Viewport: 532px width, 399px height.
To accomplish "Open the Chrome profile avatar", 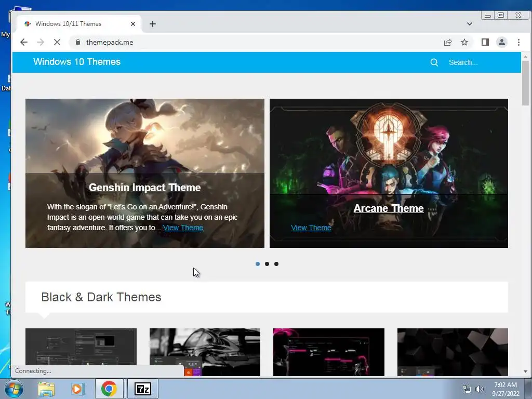I will [x=502, y=43].
